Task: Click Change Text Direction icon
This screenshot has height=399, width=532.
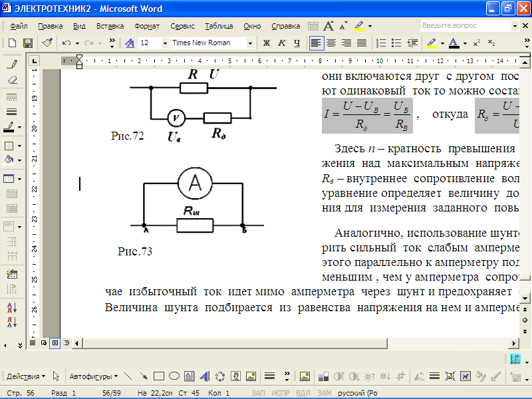Action: point(12,289)
